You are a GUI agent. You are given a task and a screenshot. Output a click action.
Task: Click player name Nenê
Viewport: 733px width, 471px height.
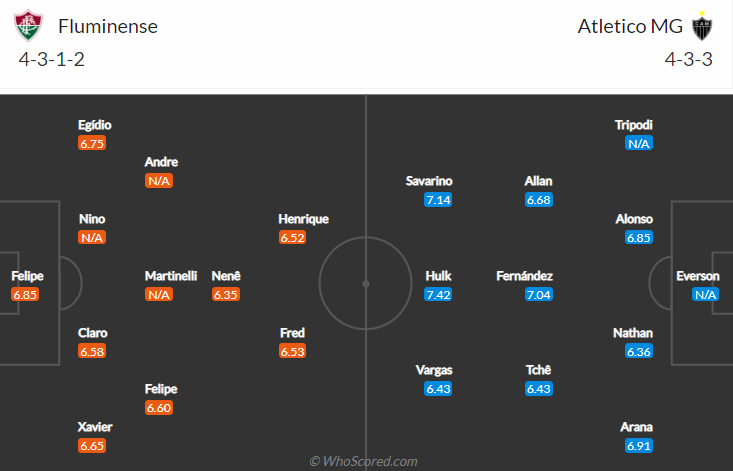point(226,276)
